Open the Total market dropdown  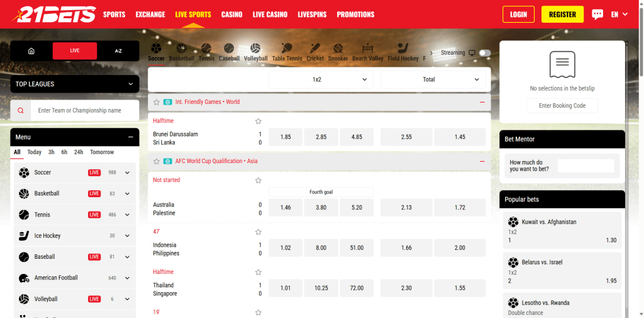(433, 79)
